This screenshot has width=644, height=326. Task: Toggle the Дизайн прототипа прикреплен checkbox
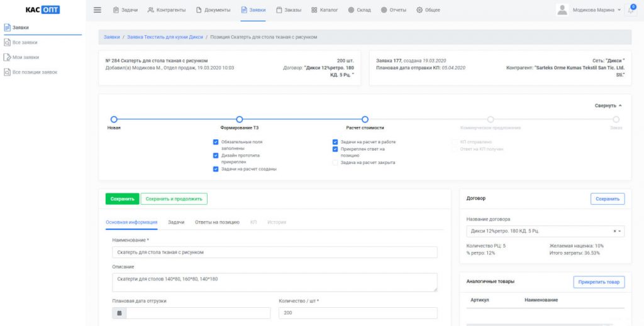click(216, 155)
